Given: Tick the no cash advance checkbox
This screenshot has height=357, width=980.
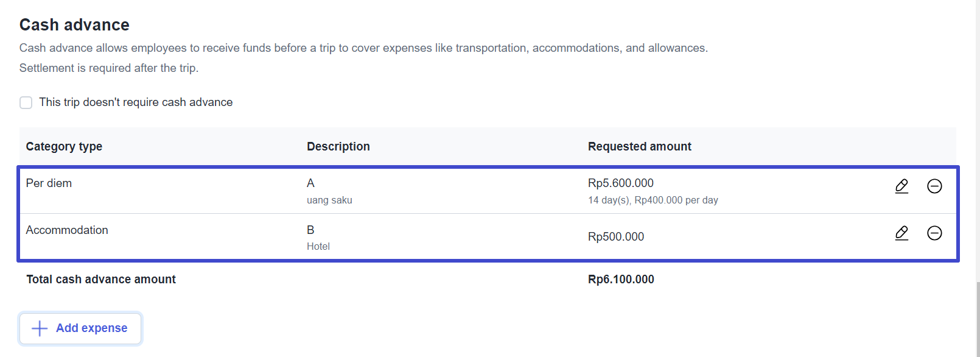Looking at the screenshot, I should [26, 102].
